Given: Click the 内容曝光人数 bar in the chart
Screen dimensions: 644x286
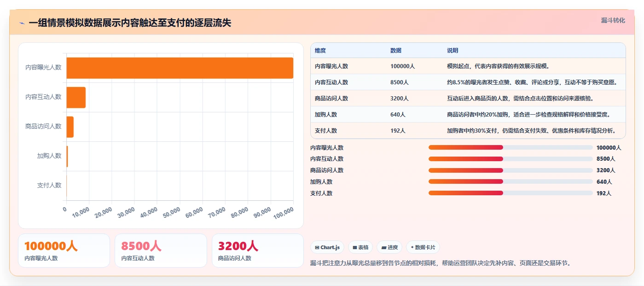Looking at the screenshot, I should pos(180,68).
